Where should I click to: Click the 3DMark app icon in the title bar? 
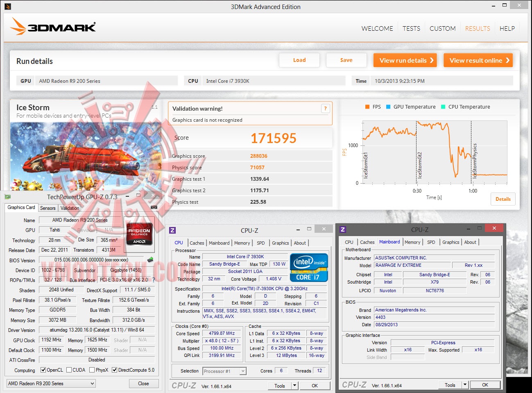pos(8,7)
